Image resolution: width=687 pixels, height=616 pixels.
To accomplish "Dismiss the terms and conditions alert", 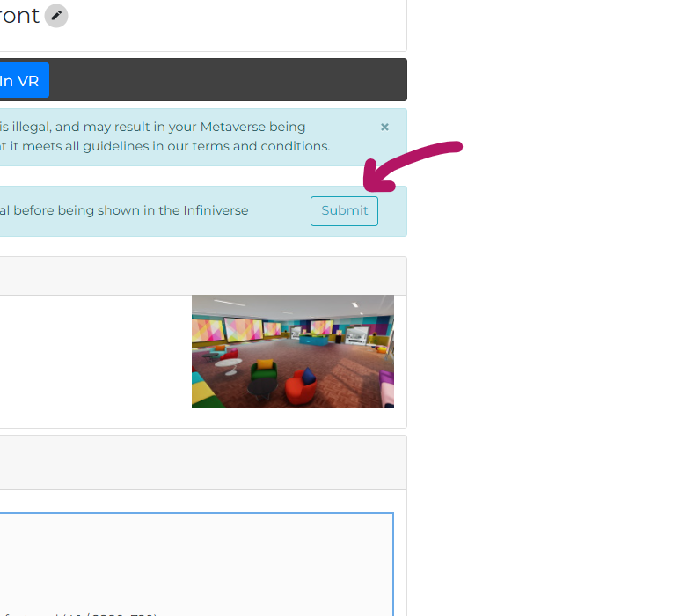I will (384, 127).
